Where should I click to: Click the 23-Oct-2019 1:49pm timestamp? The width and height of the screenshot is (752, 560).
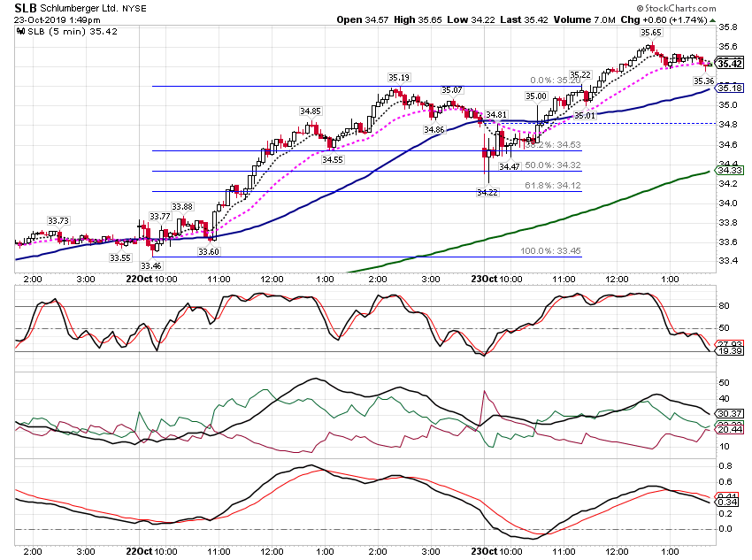[58, 20]
